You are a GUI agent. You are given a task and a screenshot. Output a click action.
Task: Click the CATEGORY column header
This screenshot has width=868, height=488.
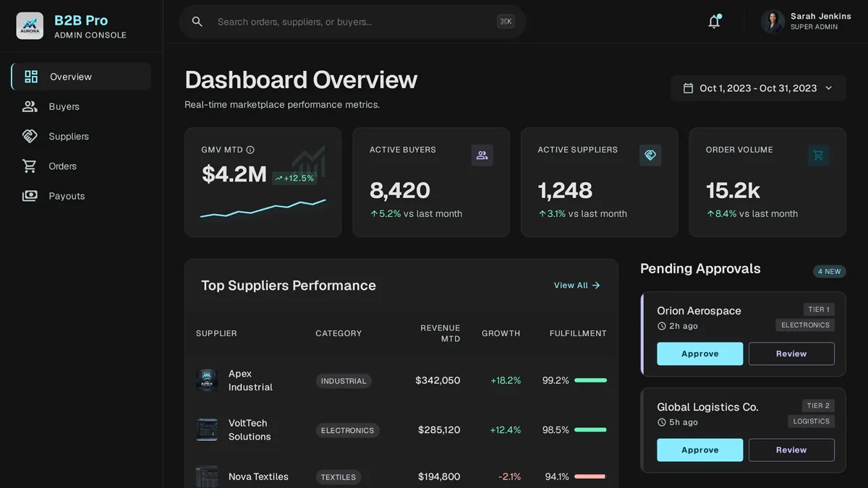pyautogui.click(x=339, y=333)
